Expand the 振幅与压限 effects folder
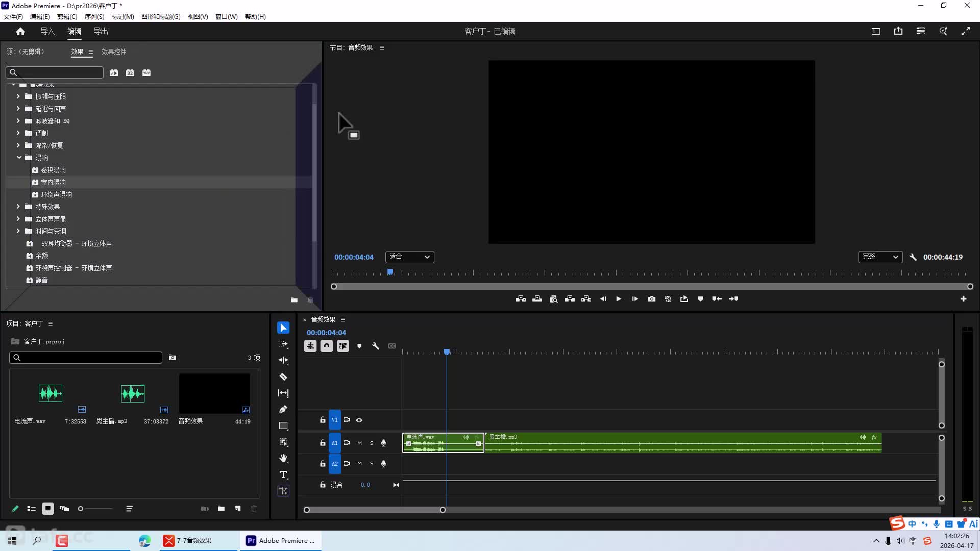 pos(18,96)
